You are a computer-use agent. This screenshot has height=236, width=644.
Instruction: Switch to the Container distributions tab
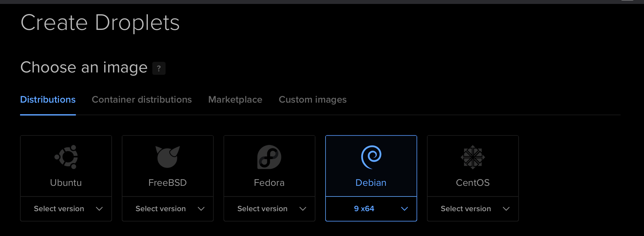point(142,100)
